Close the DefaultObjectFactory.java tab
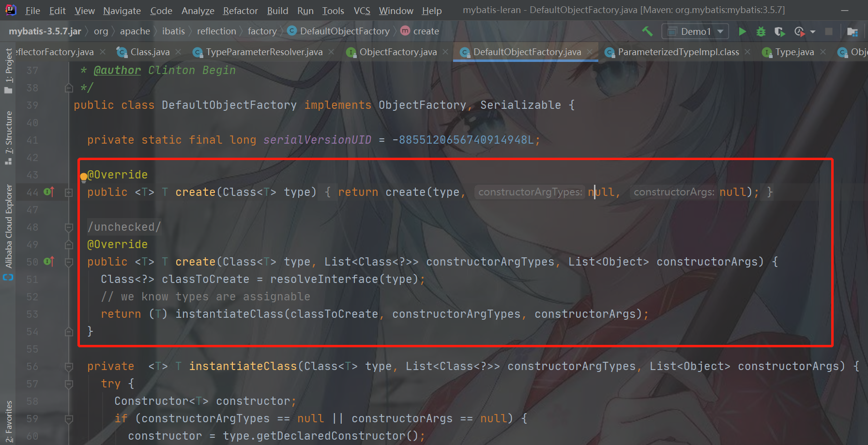Viewport: 868px width, 445px height. [x=590, y=52]
